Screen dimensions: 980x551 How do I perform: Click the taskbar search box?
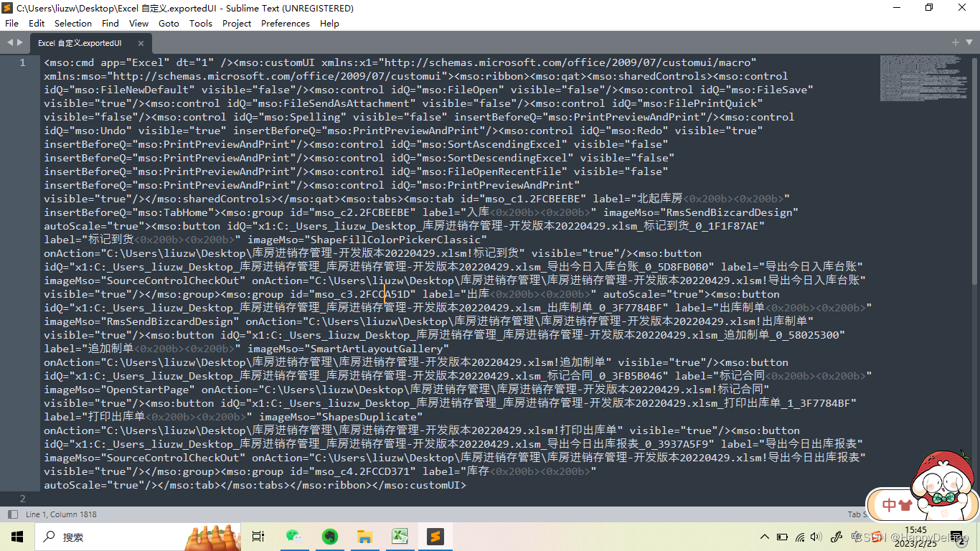136,537
